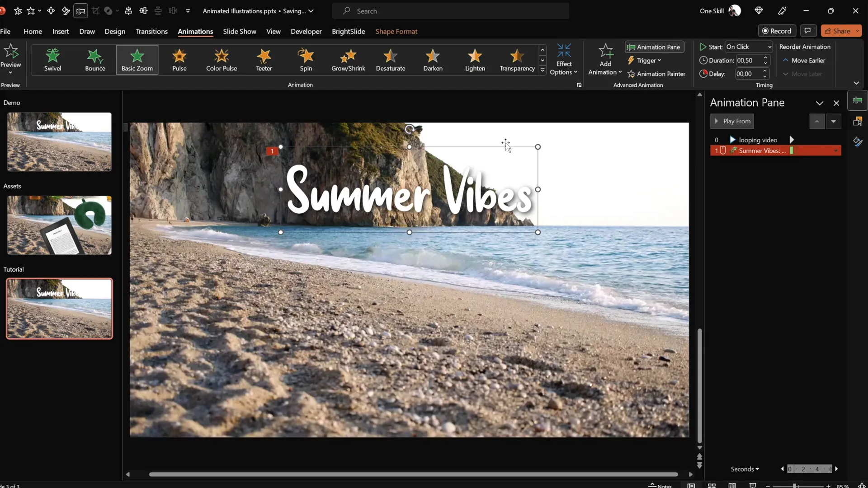This screenshot has height=488, width=868.
Task: Decrease the Delay value with down arrow
Action: pyautogui.click(x=765, y=77)
